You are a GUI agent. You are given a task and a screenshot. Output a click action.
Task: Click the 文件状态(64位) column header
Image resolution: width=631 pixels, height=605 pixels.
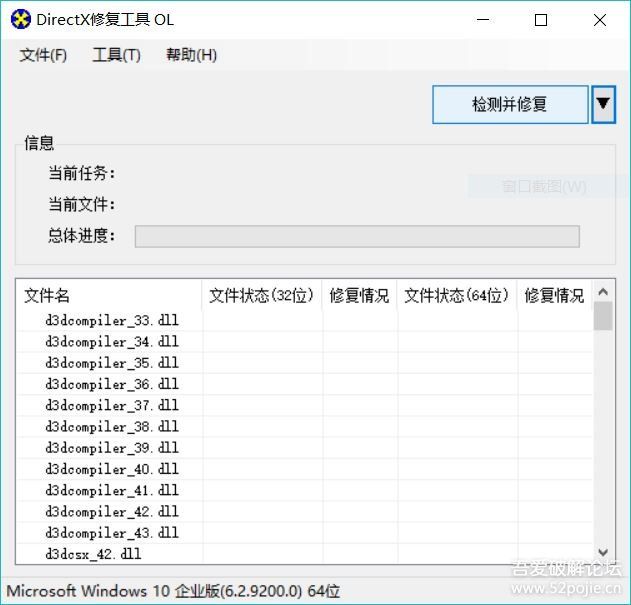[457, 295]
